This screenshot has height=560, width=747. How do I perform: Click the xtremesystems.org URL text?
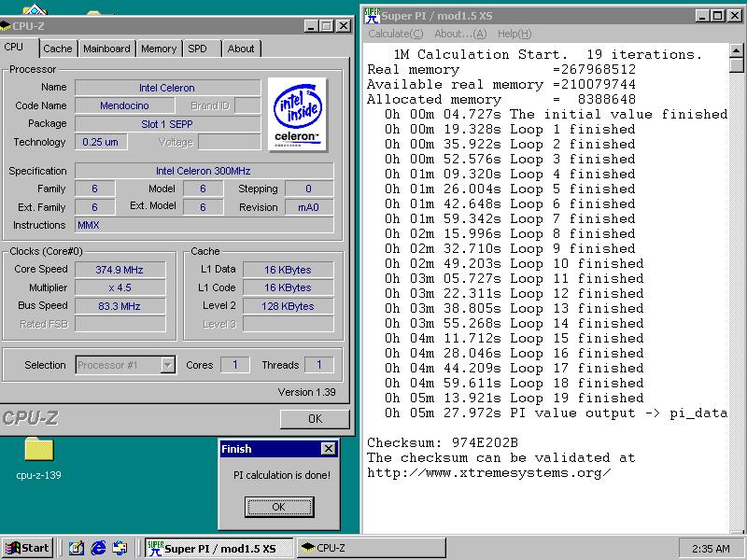pos(488,473)
